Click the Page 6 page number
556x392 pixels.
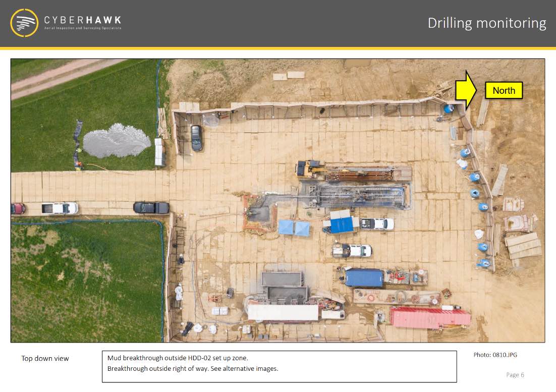pos(515,375)
